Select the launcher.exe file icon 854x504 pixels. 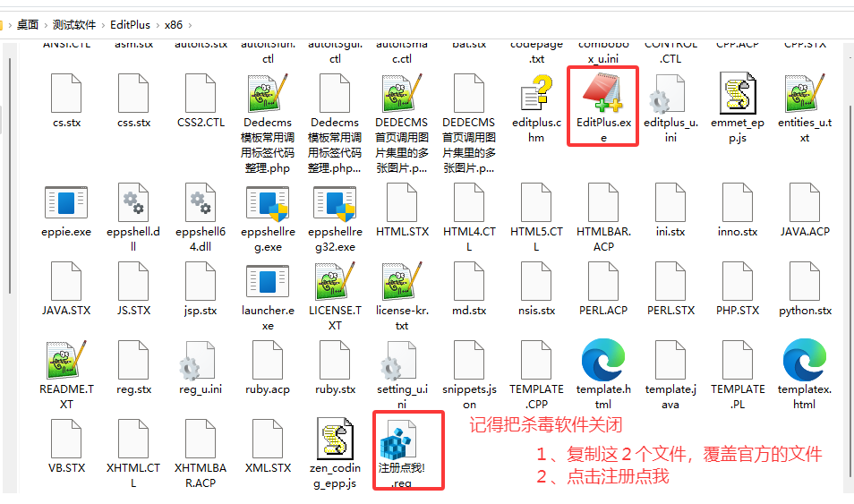(268, 282)
